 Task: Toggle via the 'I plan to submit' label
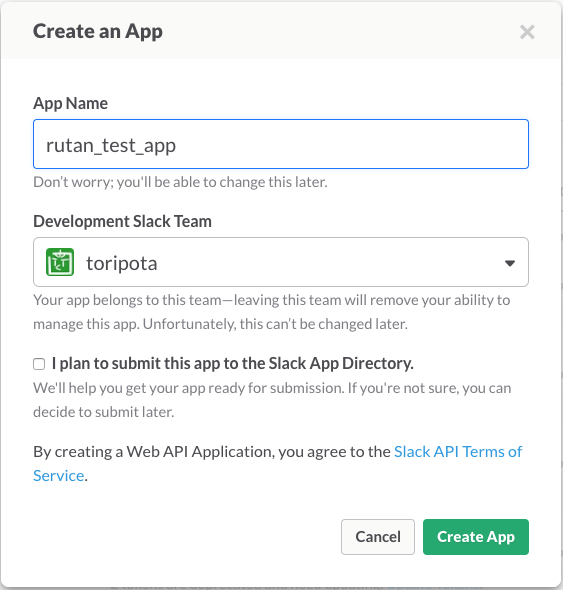click(233, 363)
